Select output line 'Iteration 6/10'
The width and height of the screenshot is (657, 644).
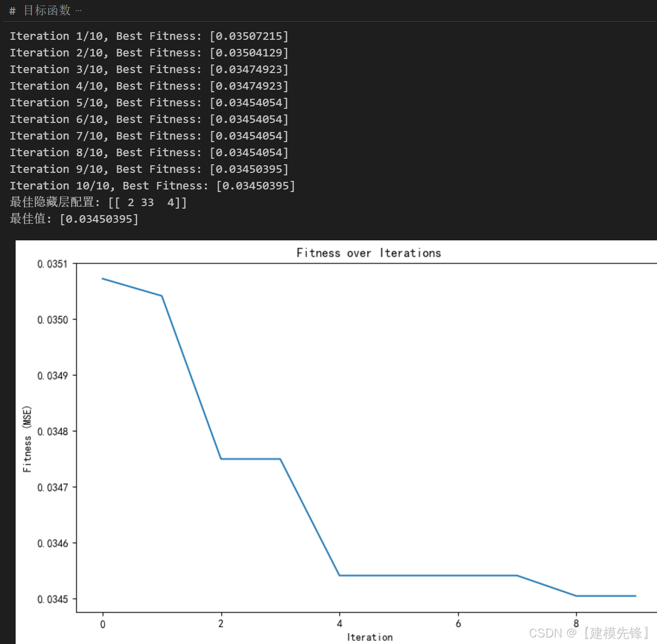pos(149,119)
